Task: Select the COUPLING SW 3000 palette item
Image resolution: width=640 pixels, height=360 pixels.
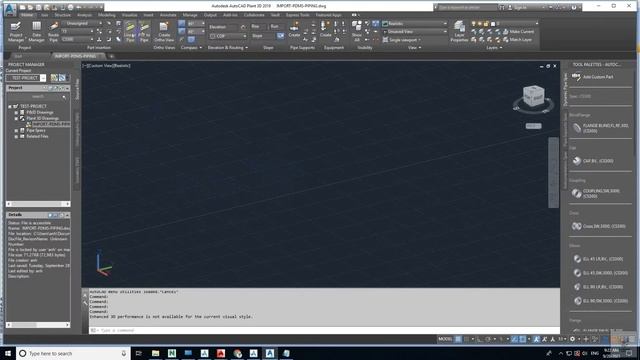Action: (x=596, y=193)
